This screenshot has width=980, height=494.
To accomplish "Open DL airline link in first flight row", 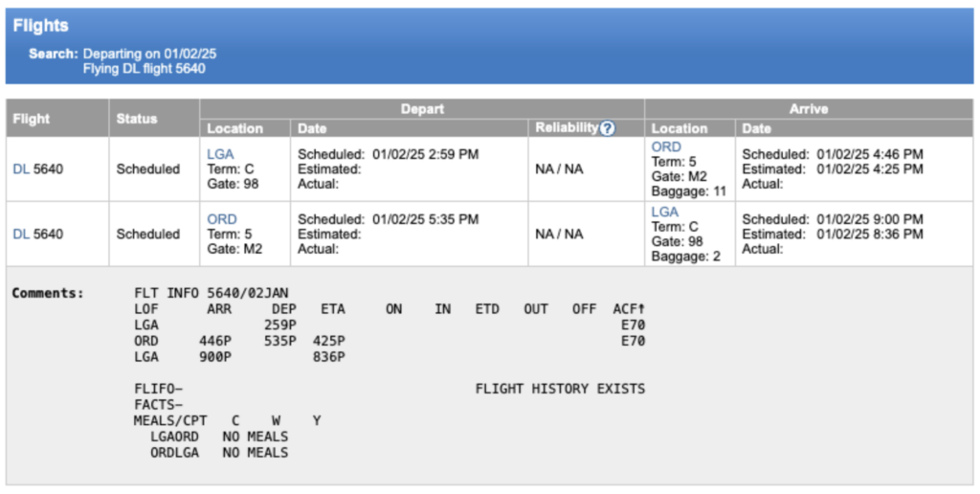I will point(21,169).
